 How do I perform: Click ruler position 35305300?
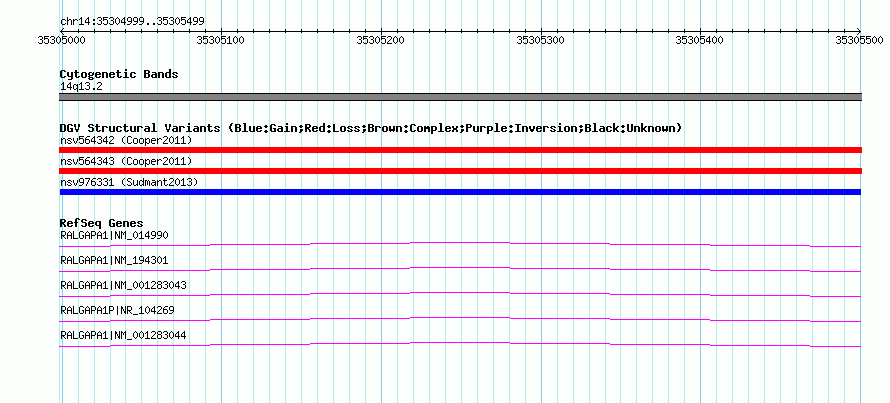pyautogui.click(x=541, y=40)
